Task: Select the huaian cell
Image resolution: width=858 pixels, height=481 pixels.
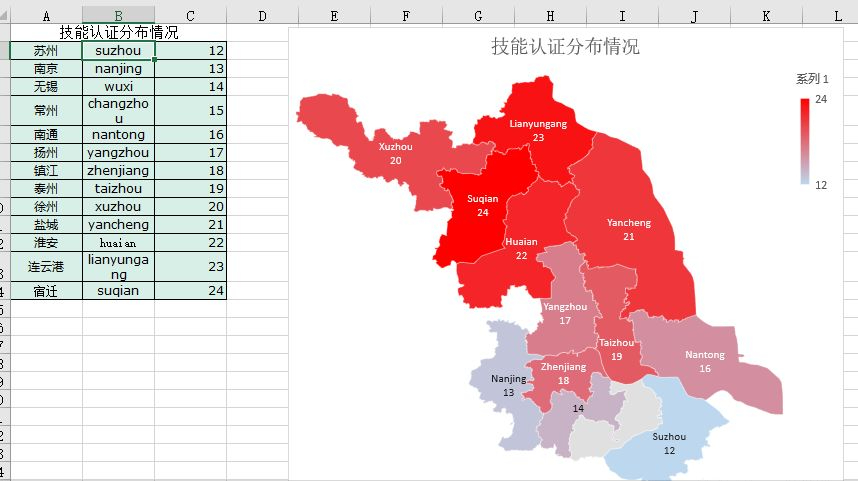Action: pos(118,243)
